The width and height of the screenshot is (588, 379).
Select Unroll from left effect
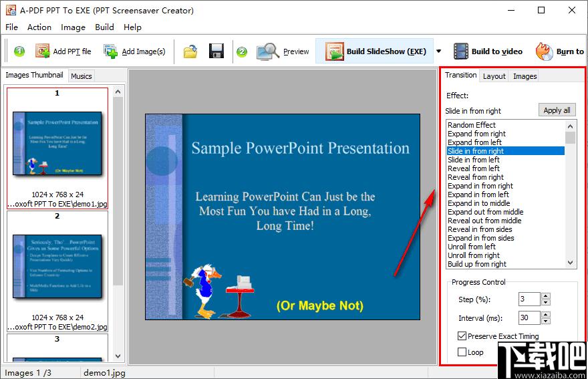[506, 247]
